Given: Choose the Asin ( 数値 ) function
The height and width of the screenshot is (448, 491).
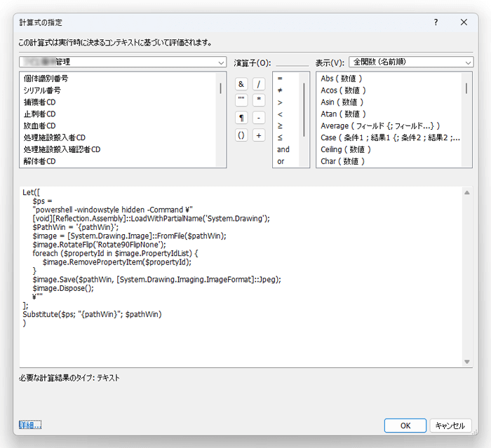Looking at the screenshot, I should [342, 102].
